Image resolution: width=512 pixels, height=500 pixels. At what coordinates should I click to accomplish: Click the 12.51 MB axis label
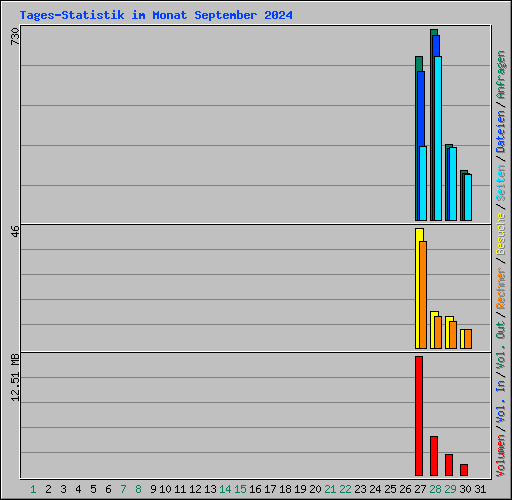click(15, 377)
